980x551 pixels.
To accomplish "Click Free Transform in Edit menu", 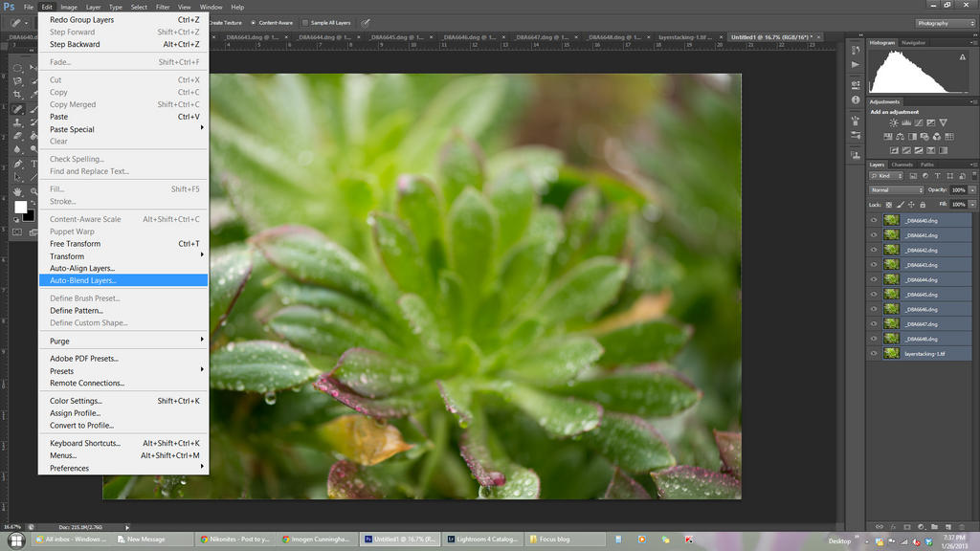I will 75,244.
